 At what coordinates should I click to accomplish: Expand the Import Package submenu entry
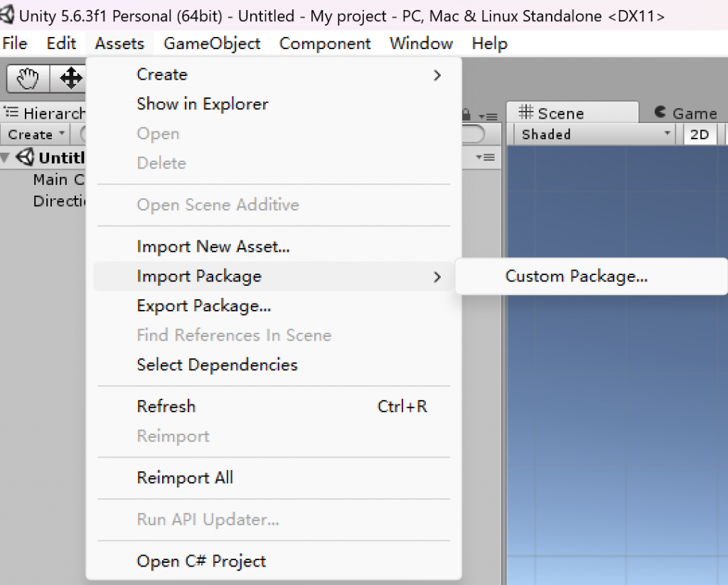click(274, 277)
